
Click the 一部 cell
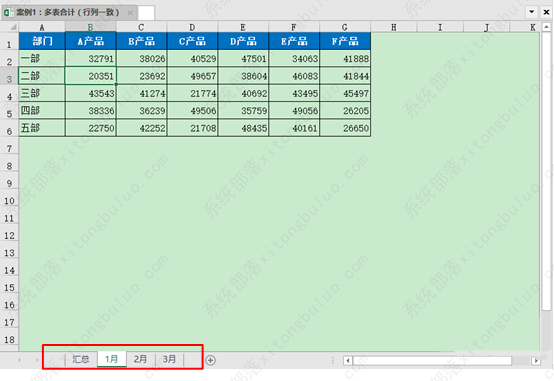[x=42, y=58]
